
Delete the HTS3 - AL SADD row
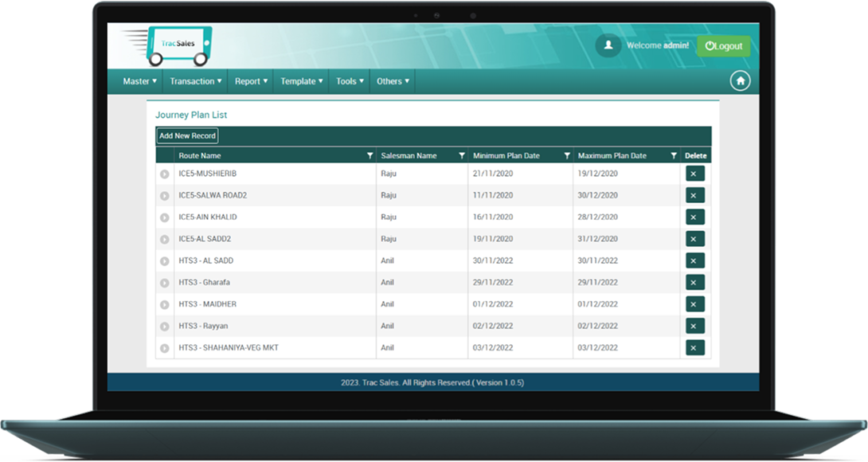tap(694, 260)
